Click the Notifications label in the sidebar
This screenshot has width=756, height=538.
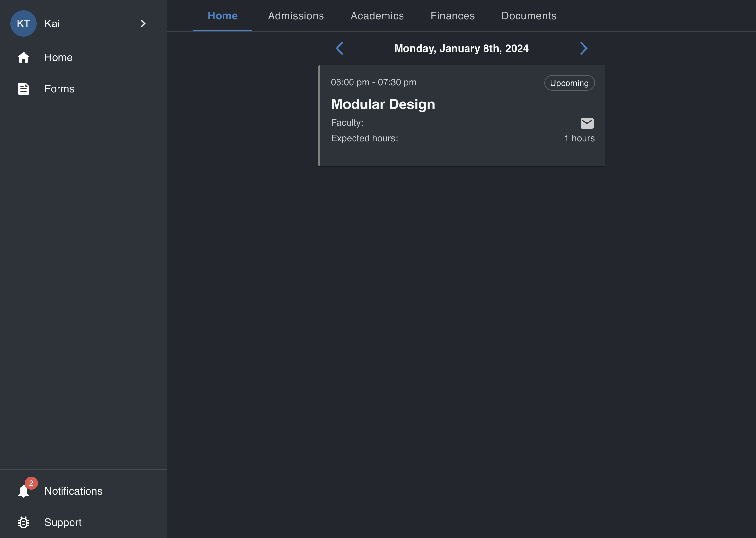coord(73,491)
